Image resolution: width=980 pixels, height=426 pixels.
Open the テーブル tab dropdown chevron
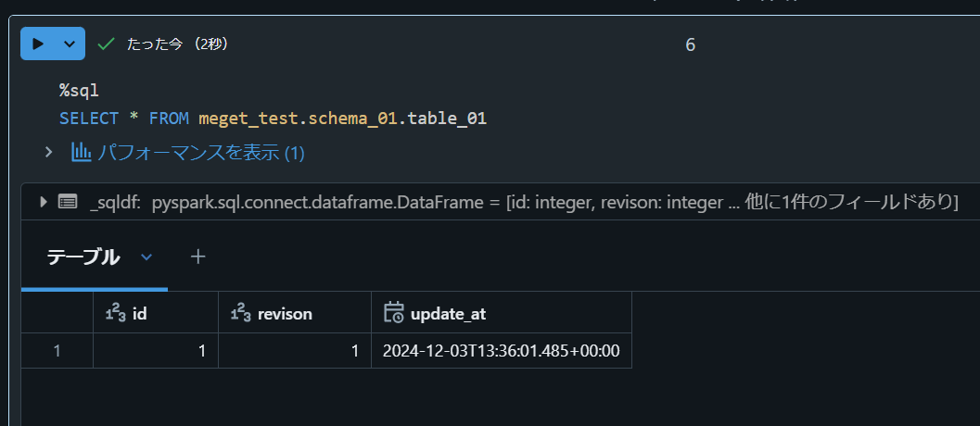[146, 257]
